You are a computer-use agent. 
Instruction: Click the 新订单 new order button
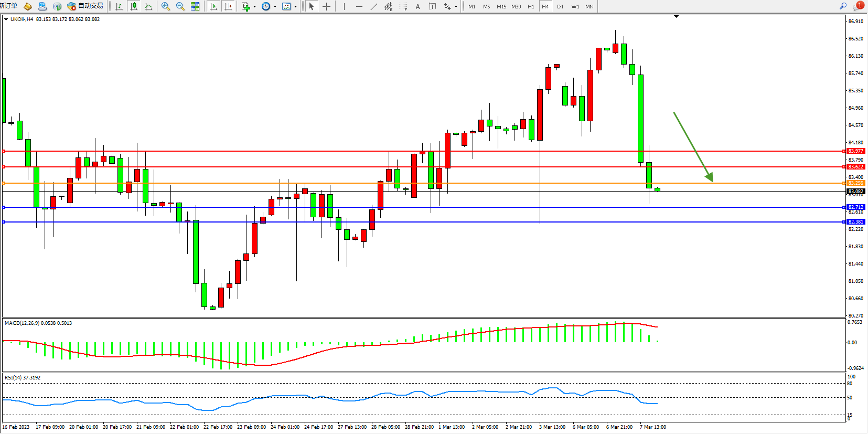click(x=9, y=6)
